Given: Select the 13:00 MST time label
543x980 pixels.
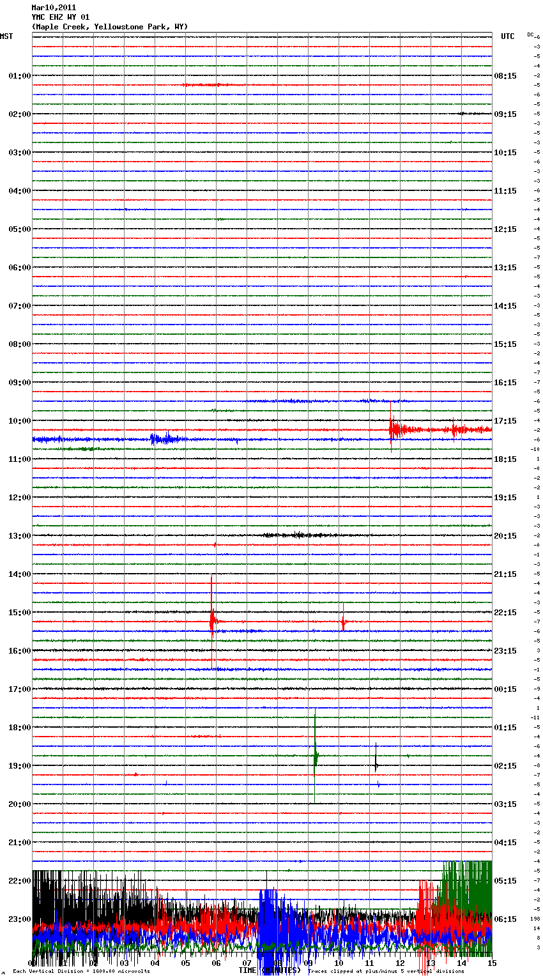Looking at the screenshot, I should point(20,536).
